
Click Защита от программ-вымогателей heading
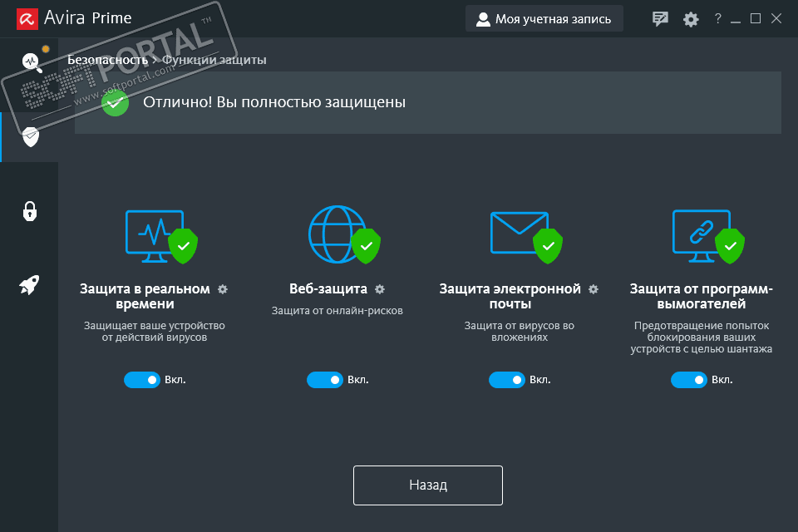click(702, 296)
